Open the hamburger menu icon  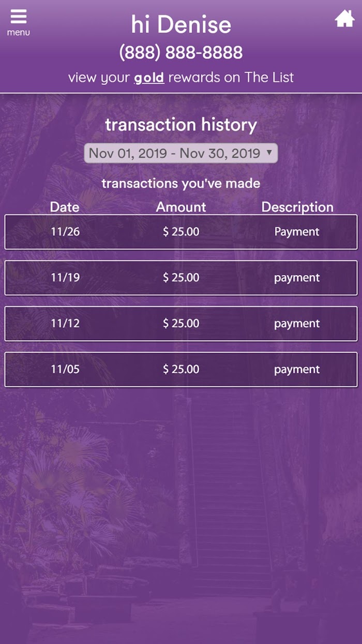(18, 17)
